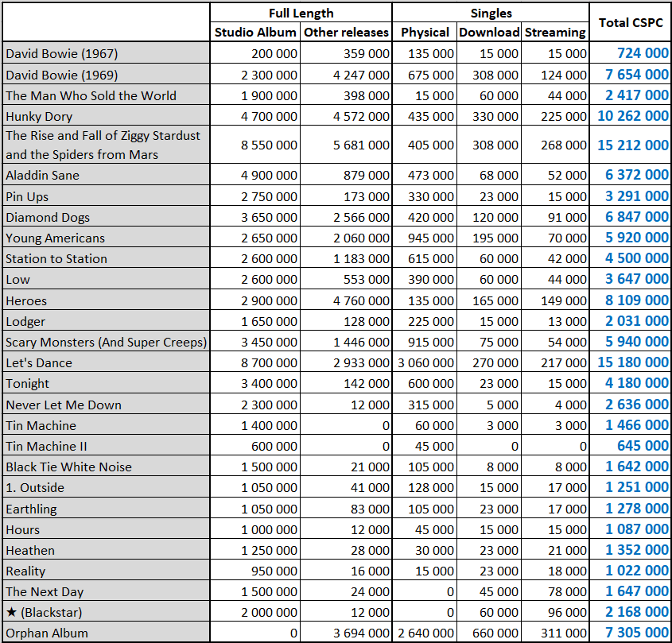Click Blackstar streaming value '96 000'
This screenshot has height=643, width=672.
[x=567, y=613]
